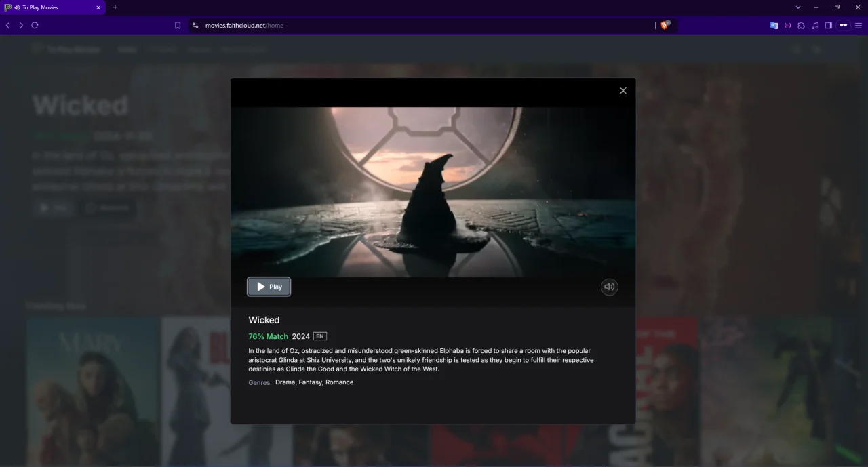
Task: Open the translate extension icon
Action: click(x=774, y=25)
